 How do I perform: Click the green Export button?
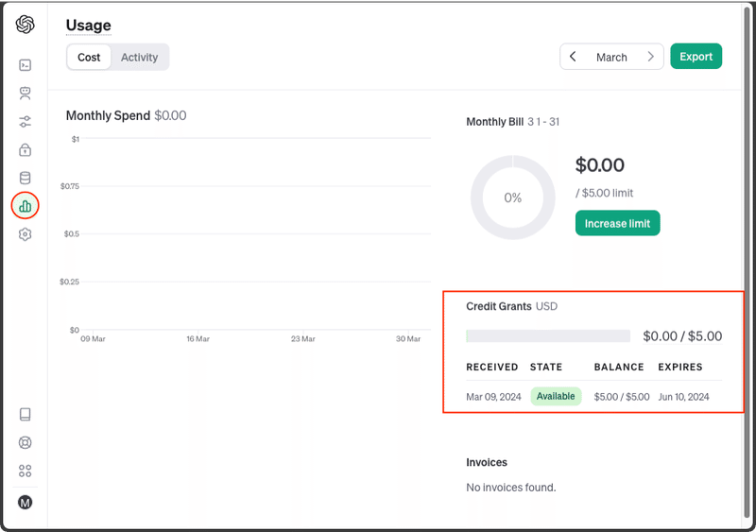[x=696, y=57]
